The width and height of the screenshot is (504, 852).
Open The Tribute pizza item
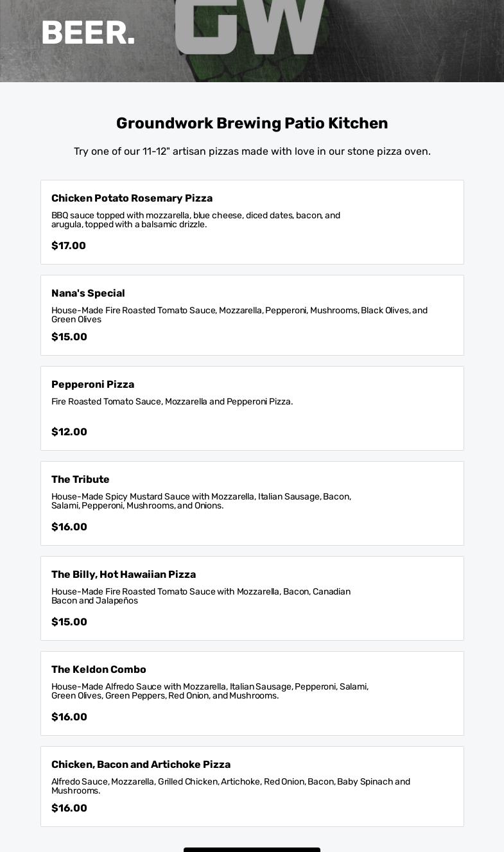point(80,480)
